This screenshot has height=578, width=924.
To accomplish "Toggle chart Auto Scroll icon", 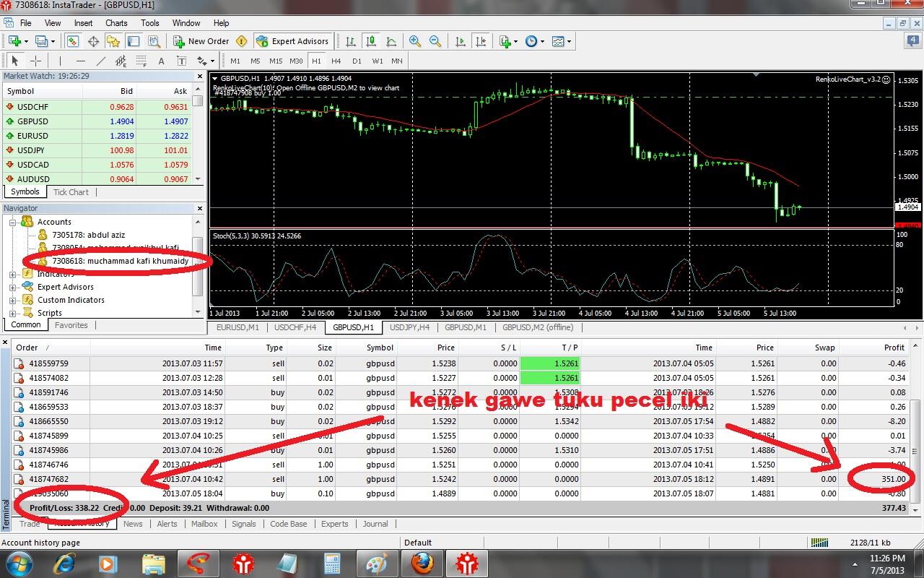I will pos(461,41).
